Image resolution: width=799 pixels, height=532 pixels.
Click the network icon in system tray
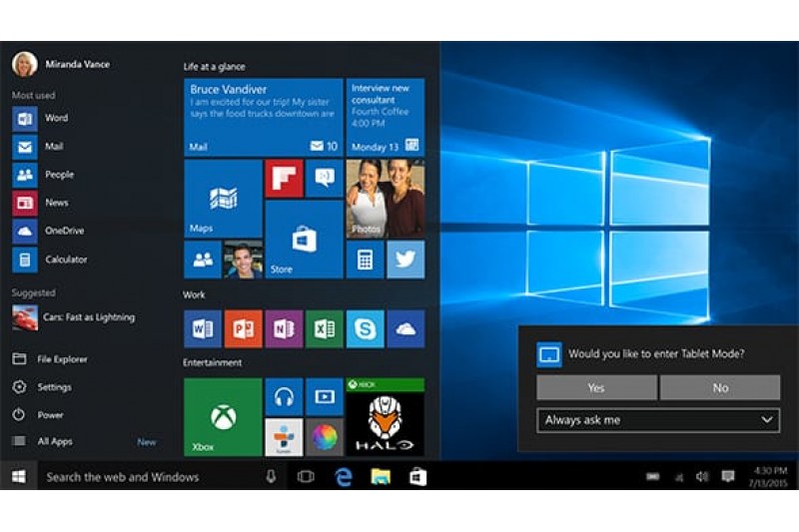[x=679, y=477]
